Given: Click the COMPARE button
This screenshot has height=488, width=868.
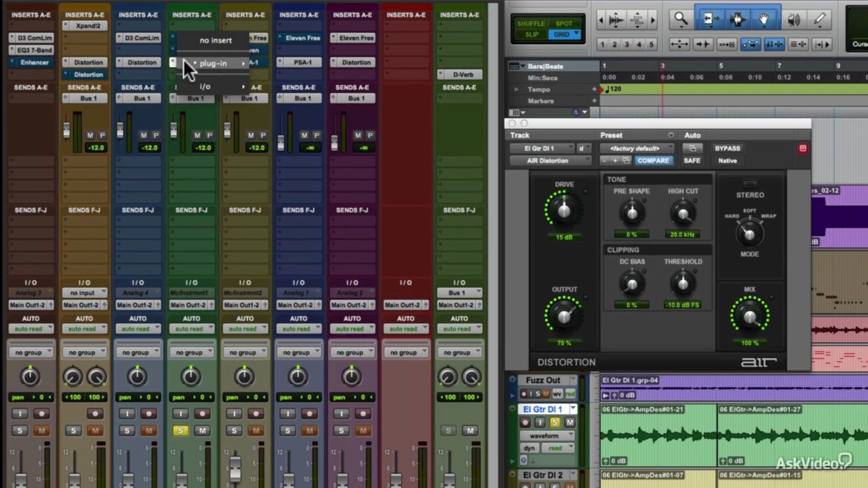Looking at the screenshot, I should click(x=653, y=160).
